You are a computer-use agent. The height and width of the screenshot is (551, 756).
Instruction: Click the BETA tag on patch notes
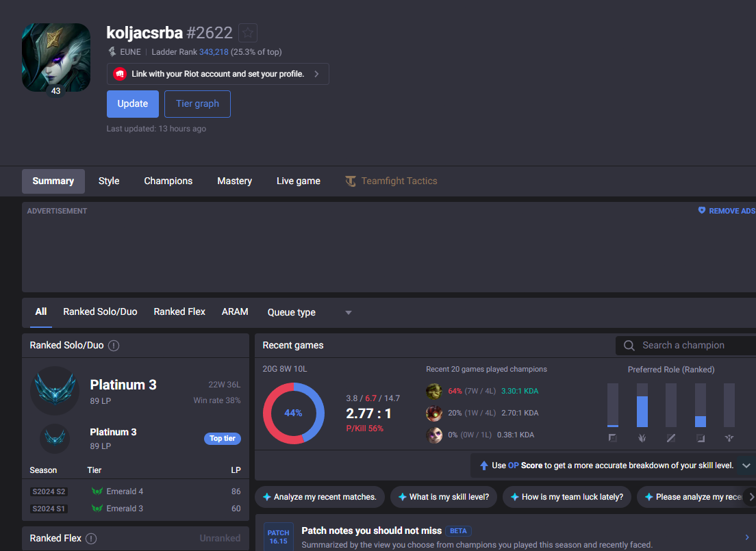(458, 530)
